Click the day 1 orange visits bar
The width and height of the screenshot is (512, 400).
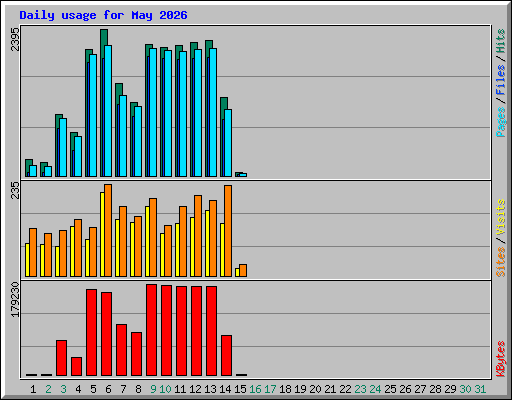click(33, 252)
